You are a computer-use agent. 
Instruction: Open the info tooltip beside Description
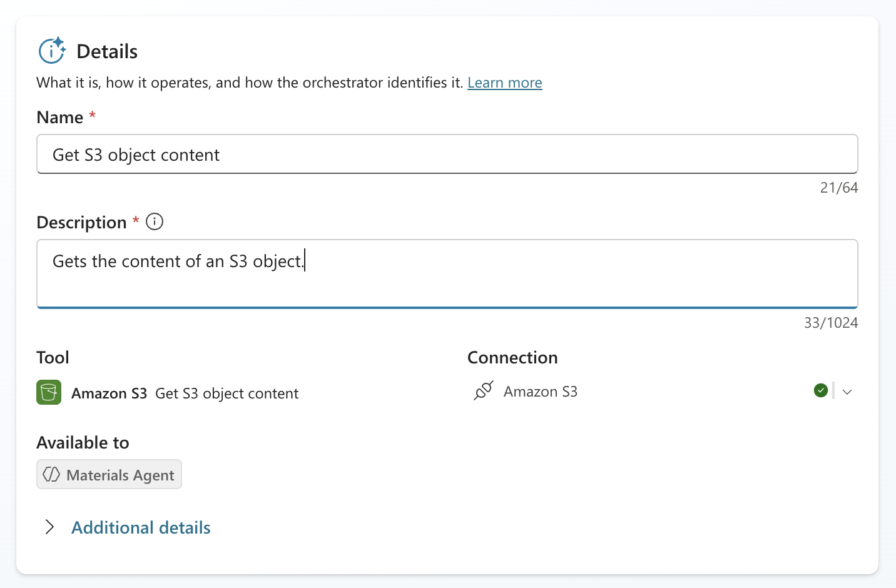pyautogui.click(x=154, y=221)
